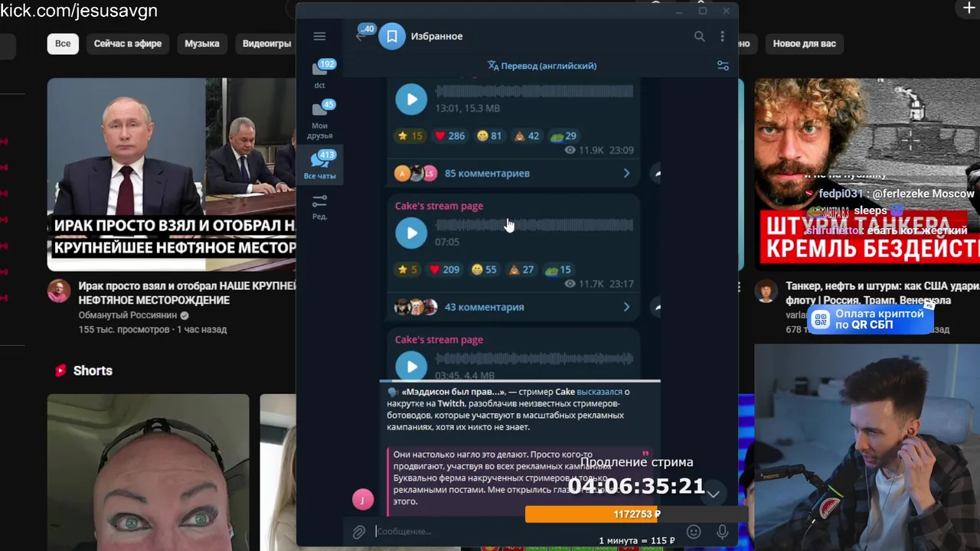Select the Новое для вас chip
This screenshot has height=551, width=980.
(804, 44)
